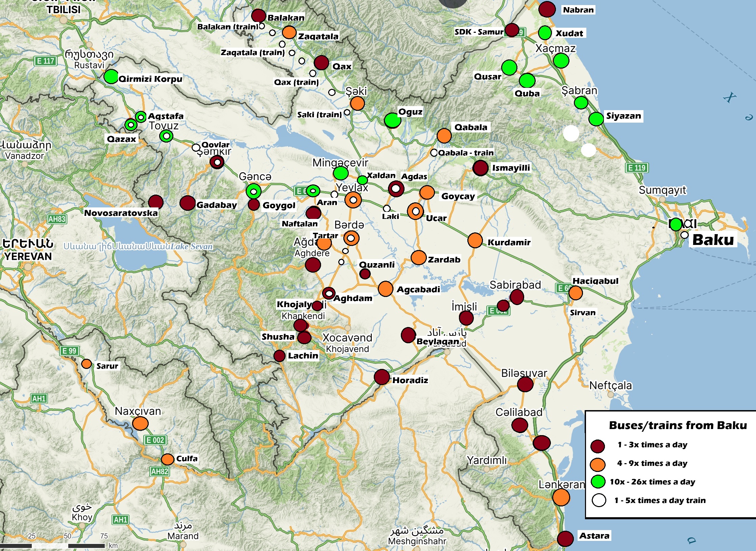Screen dimensions: 756x551
Task: Click the green Xudat marker
Action: [x=545, y=33]
